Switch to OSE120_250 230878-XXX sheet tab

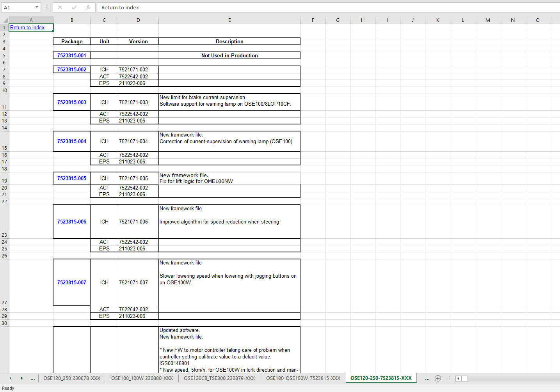(x=72, y=378)
